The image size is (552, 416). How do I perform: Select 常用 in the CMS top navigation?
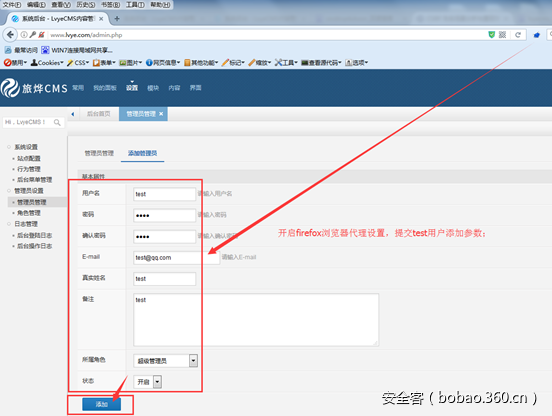(78, 88)
